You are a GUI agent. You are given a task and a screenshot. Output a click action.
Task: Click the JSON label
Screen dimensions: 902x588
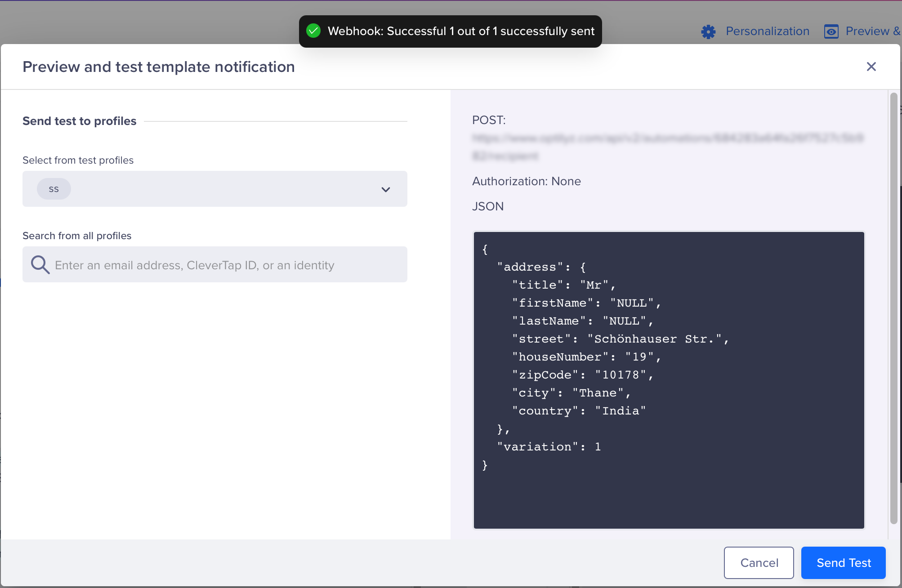point(488,206)
